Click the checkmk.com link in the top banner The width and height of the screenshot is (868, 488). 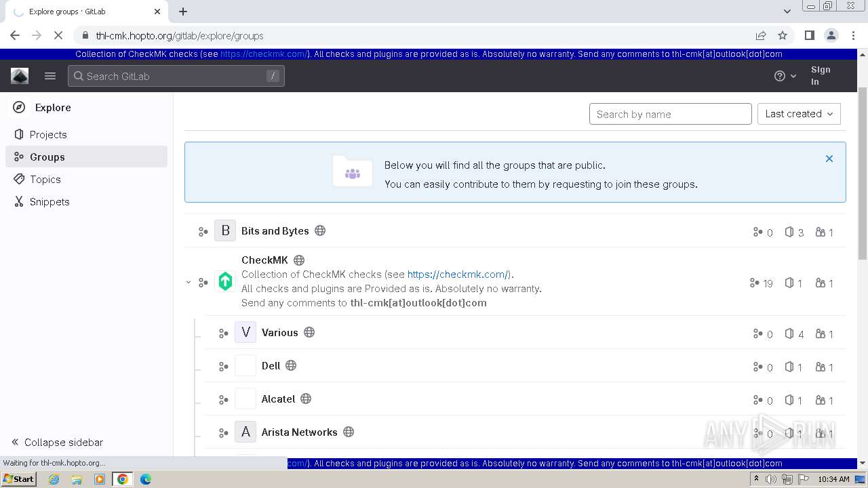point(264,54)
